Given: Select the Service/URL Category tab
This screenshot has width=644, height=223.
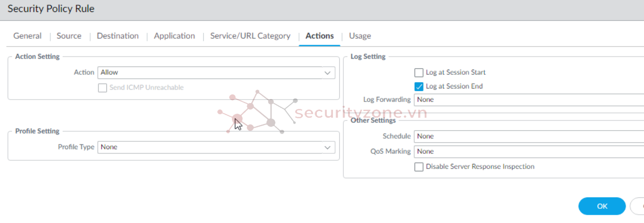Looking at the screenshot, I should 250,36.
